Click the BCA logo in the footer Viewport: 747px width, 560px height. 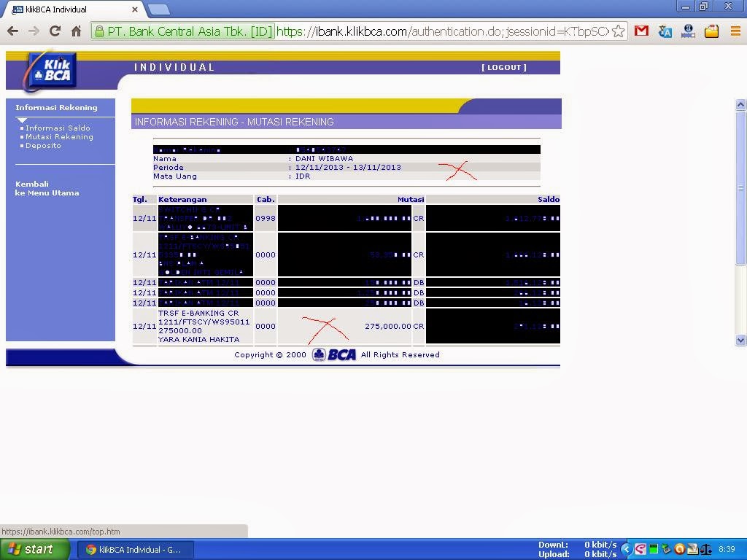pyautogui.click(x=334, y=355)
